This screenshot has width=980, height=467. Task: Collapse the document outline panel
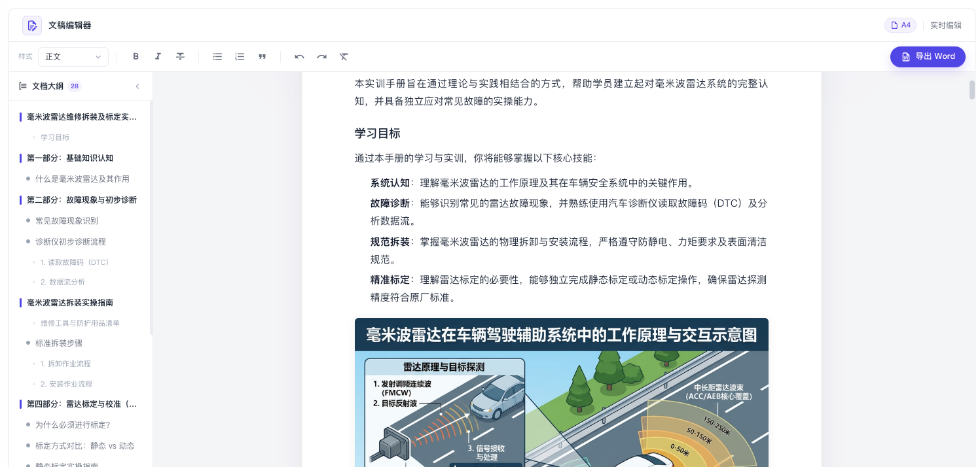[137, 86]
